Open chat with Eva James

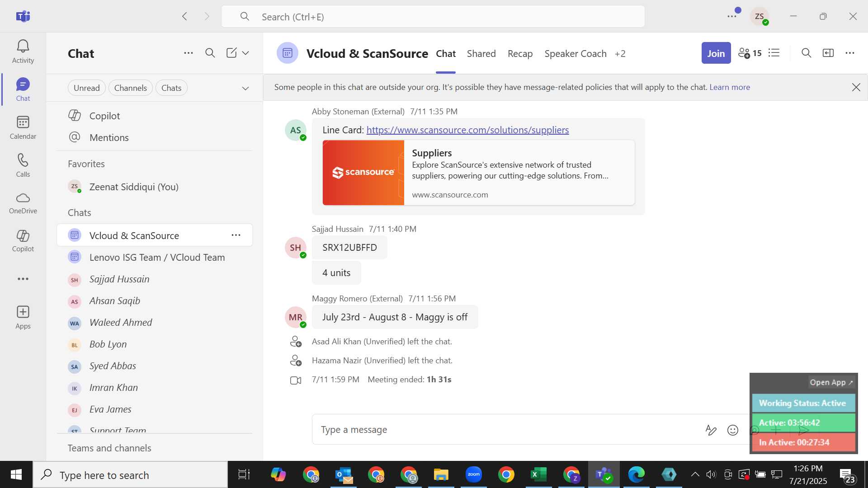pos(155,409)
